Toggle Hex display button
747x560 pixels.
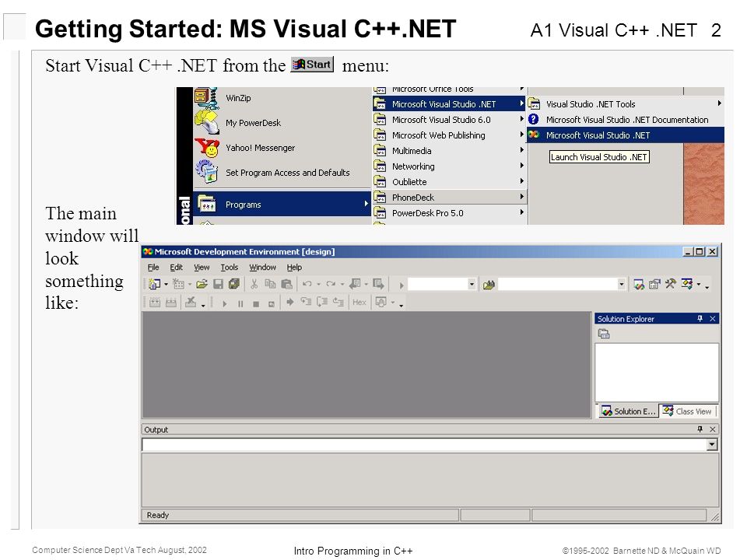pyautogui.click(x=359, y=303)
